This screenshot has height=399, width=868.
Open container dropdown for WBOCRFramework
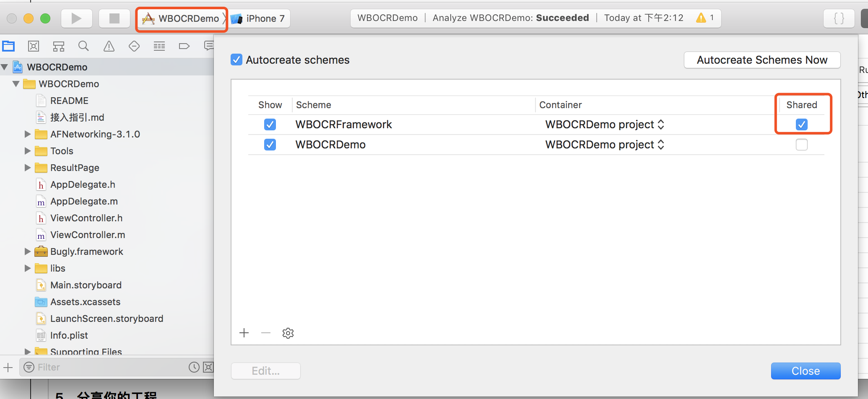[605, 124]
